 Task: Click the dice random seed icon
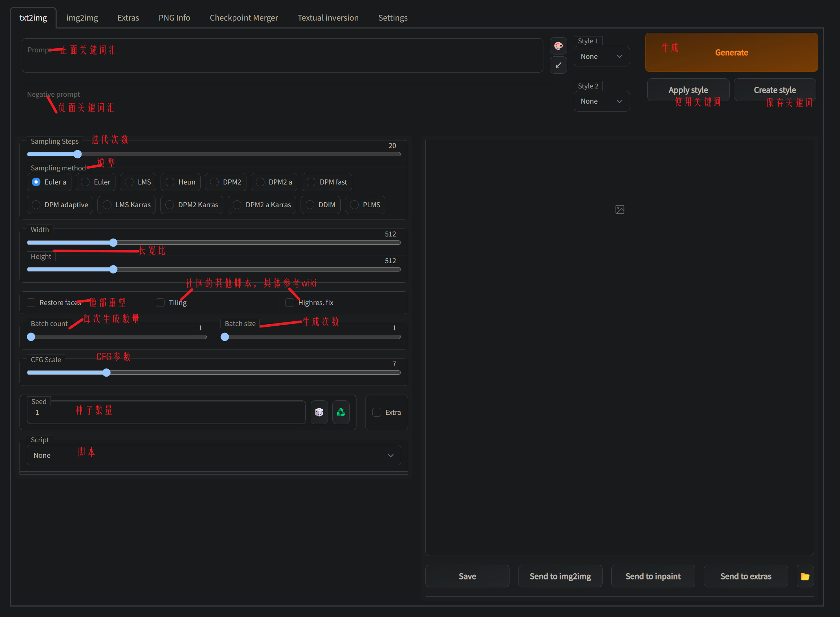[319, 412]
